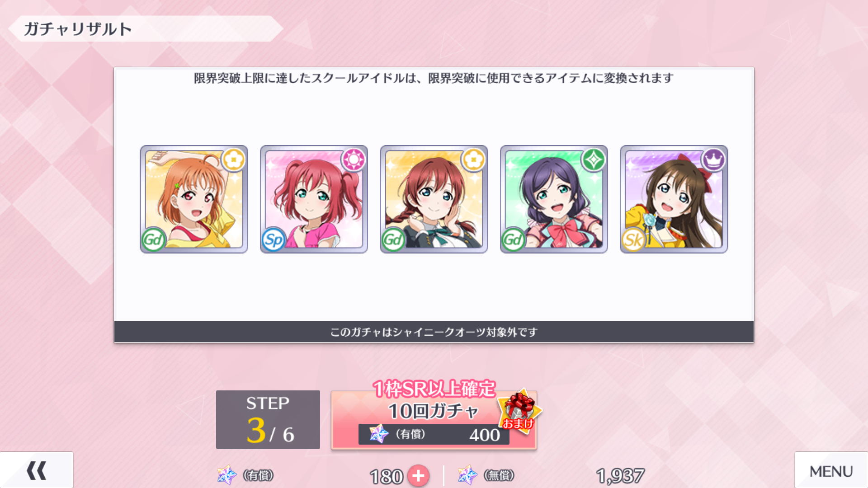Click the Omake gift box icon
Image resolution: width=868 pixels, height=488 pixels.
(x=520, y=411)
